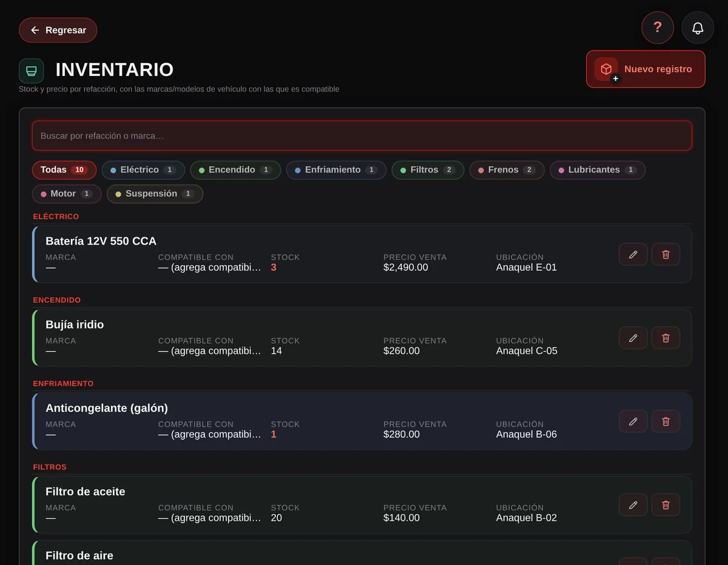The width and height of the screenshot is (728, 565).
Task: Click the INVENTARIO page heading
Action: click(x=115, y=70)
